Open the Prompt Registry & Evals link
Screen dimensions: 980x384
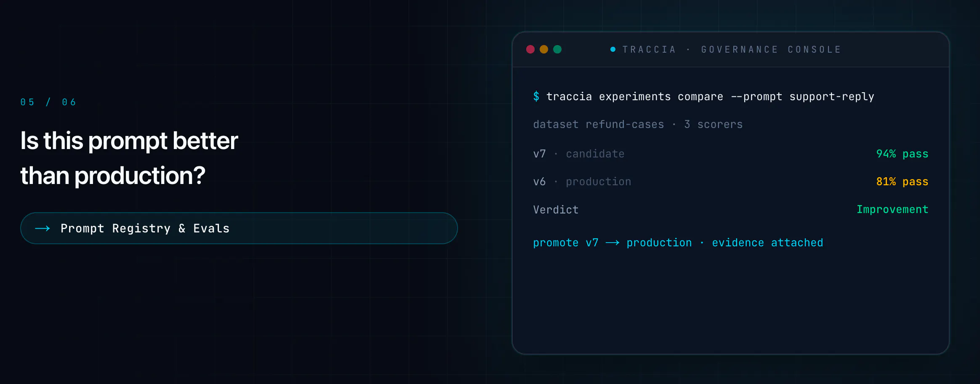(x=239, y=228)
